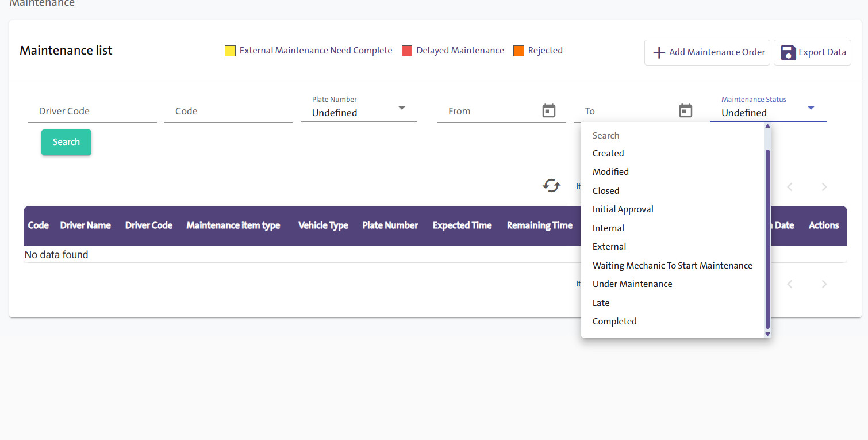
Task: Go to next page using lower paginator chevron
Action: pos(824,284)
